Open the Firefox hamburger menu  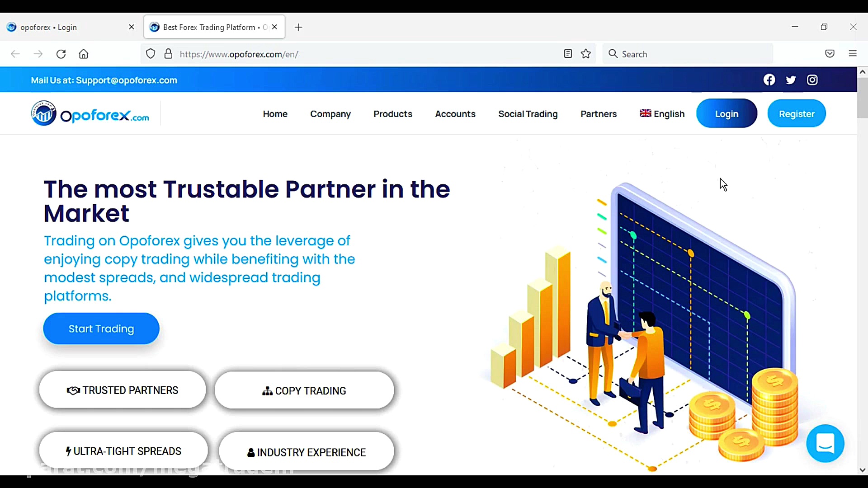coord(853,54)
